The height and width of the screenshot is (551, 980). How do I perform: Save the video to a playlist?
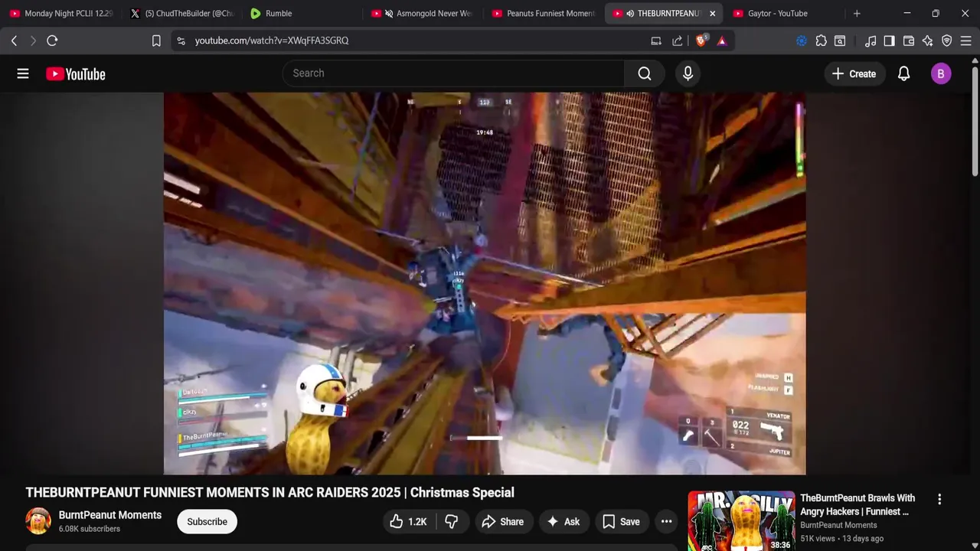[x=621, y=522]
